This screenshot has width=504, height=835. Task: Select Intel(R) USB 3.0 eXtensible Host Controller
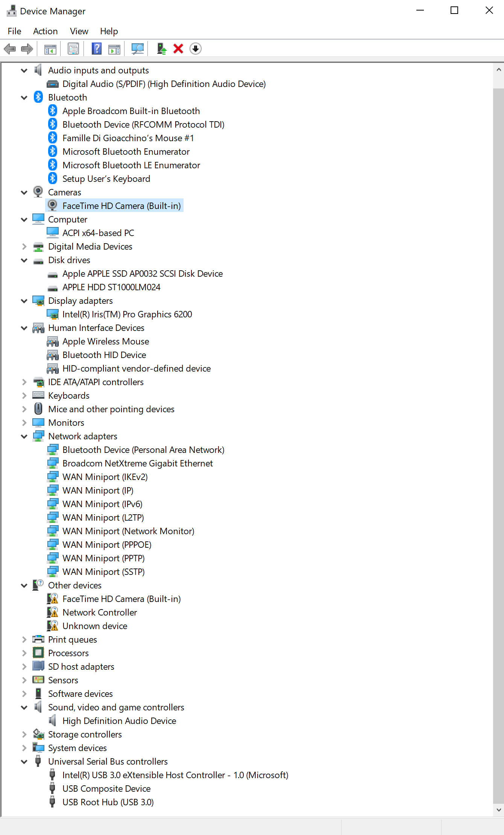point(175,775)
